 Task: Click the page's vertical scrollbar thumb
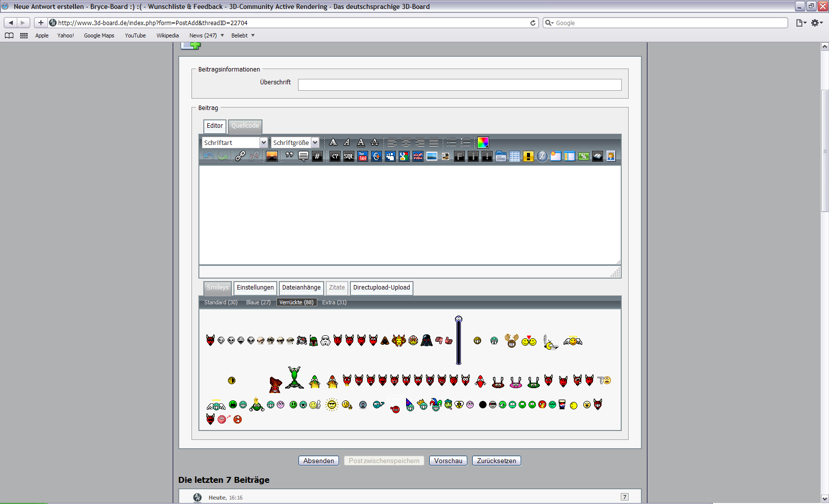click(x=825, y=151)
